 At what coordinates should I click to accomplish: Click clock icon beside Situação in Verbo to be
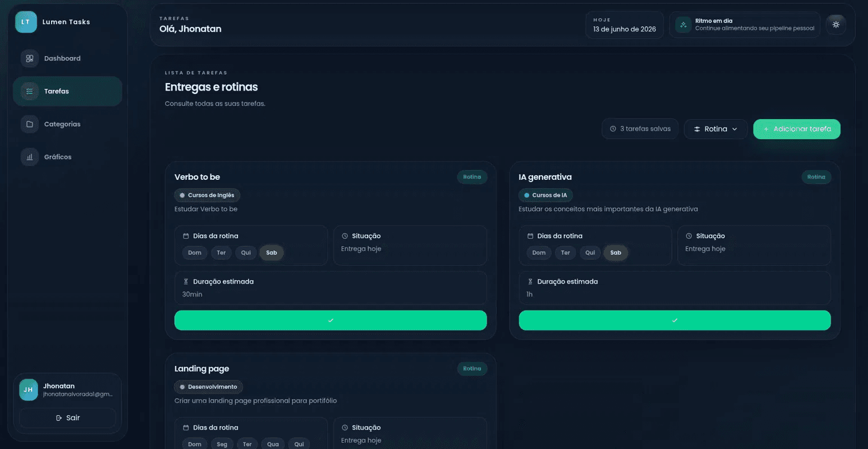[x=345, y=236]
